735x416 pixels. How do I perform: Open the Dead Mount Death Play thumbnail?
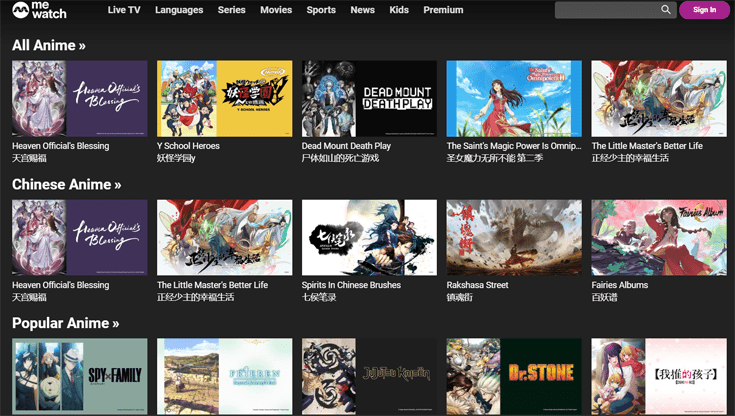coord(369,98)
